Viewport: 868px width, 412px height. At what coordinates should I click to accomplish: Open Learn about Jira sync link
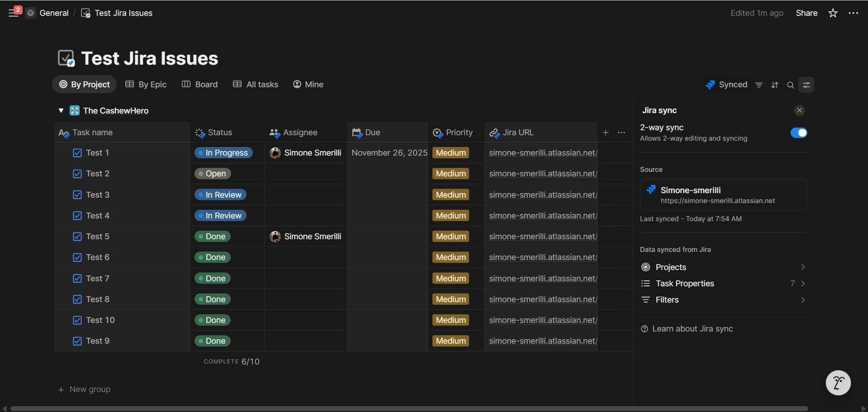click(x=692, y=329)
